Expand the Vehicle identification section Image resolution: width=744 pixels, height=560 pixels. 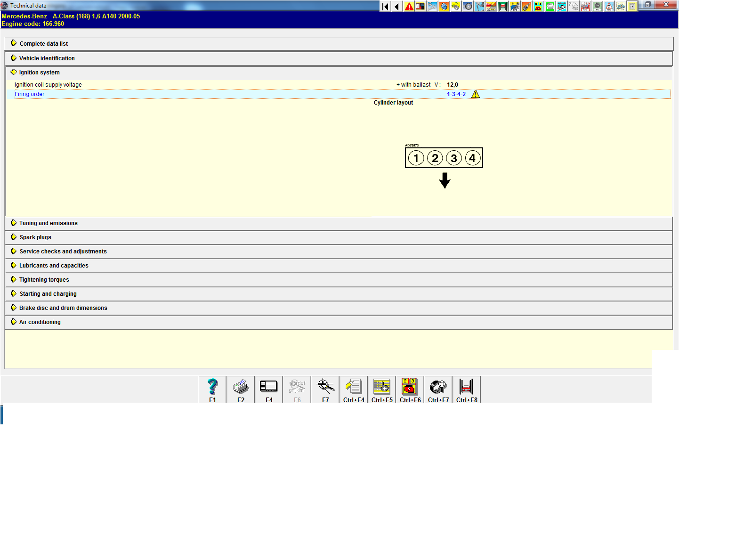pyautogui.click(x=339, y=58)
